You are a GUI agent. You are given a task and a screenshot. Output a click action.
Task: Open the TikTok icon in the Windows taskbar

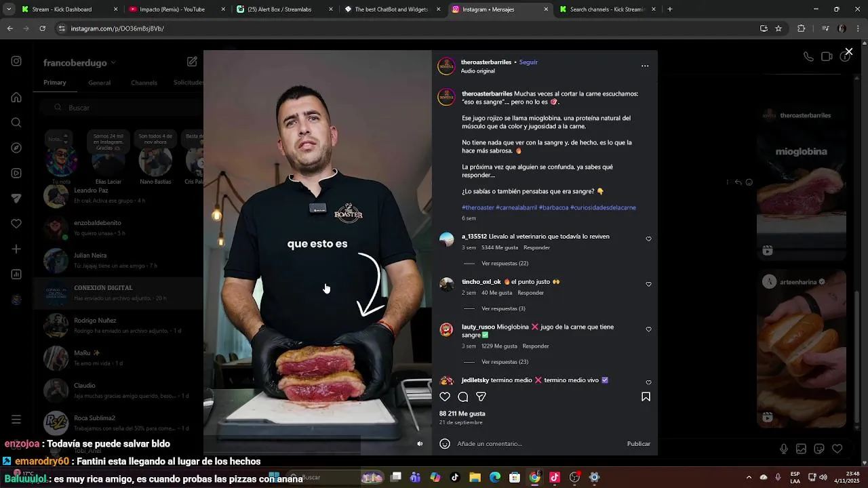(455, 477)
